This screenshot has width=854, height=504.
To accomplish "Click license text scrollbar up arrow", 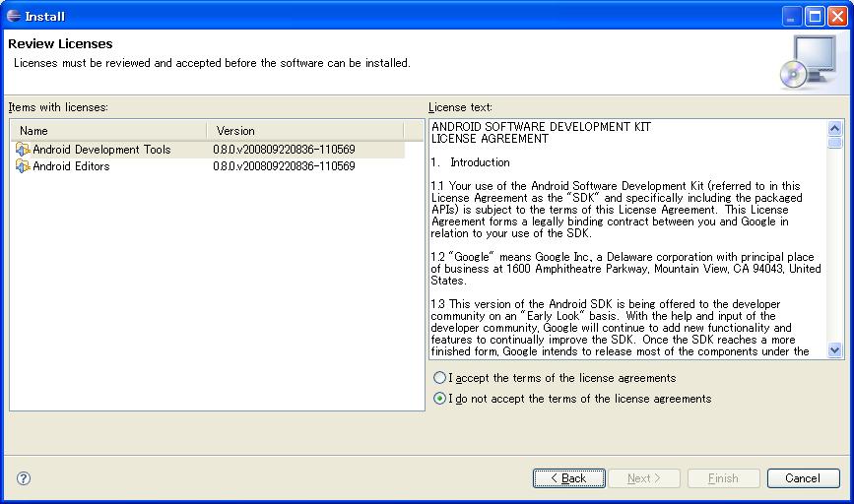I will pyautogui.click(x=834, y=128).
